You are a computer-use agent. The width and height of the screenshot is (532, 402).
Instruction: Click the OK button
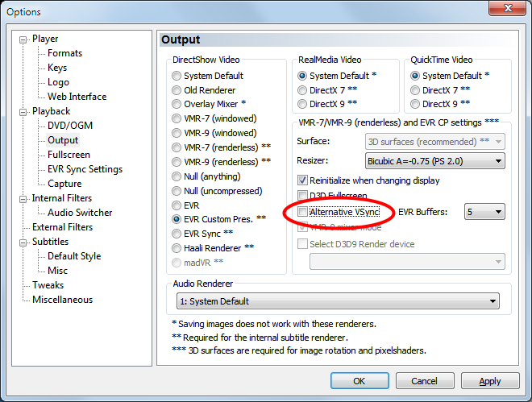coord(360,381)
